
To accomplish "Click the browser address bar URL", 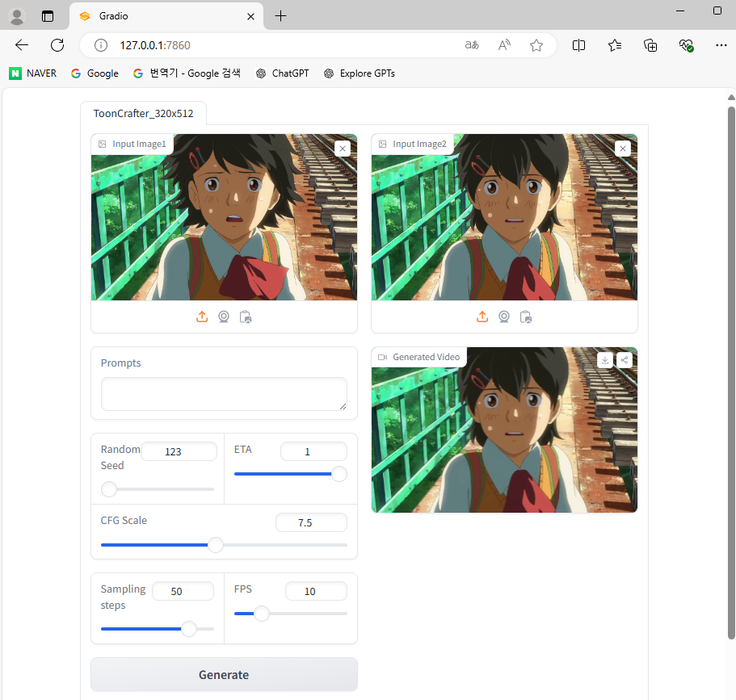I will [x=155, y=45].
